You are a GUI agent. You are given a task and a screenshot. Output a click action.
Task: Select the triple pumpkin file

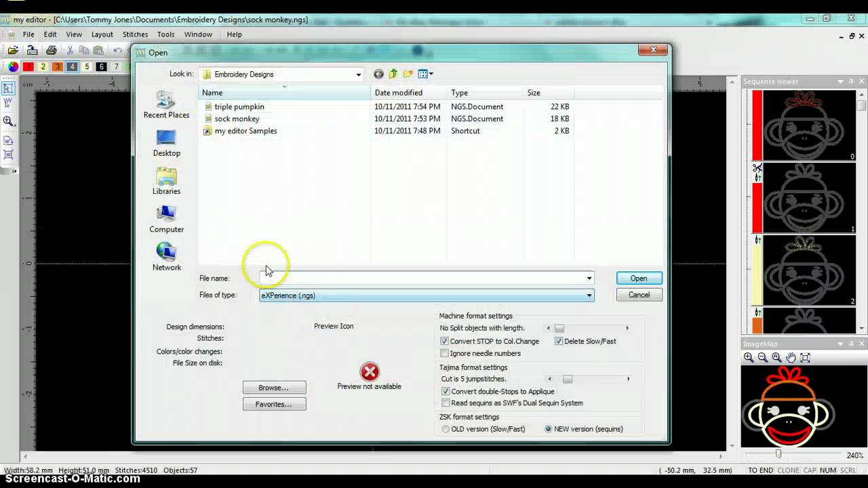239,106
